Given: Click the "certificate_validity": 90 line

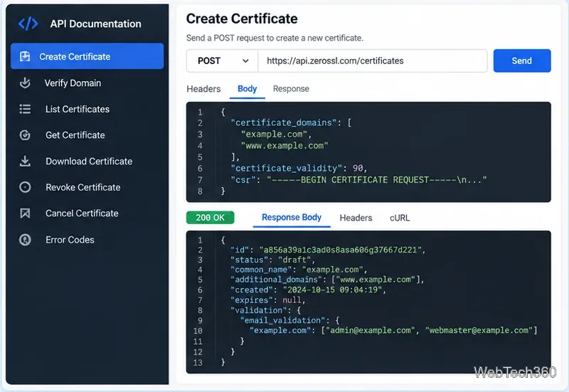Looking at the screenshot, I should 299,169.
